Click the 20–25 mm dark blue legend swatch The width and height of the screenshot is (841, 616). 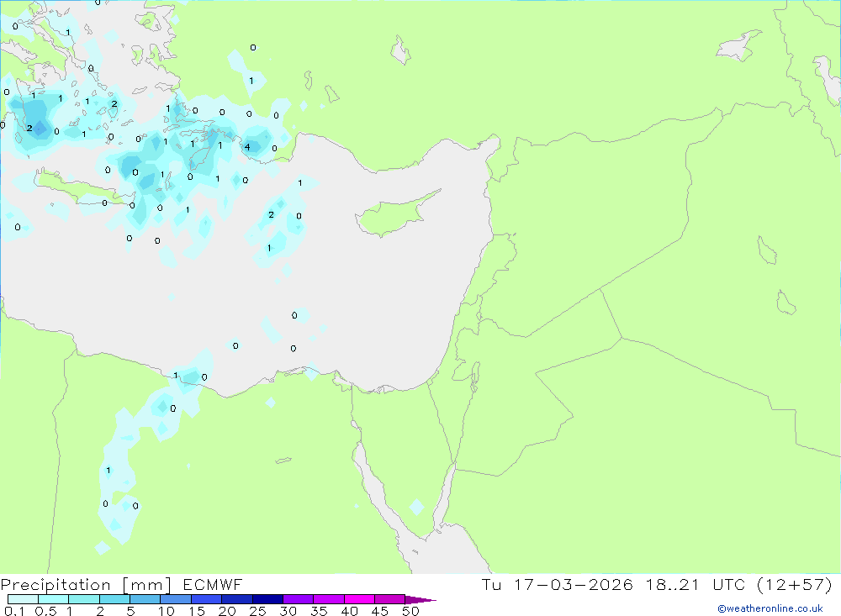point(237,599)
